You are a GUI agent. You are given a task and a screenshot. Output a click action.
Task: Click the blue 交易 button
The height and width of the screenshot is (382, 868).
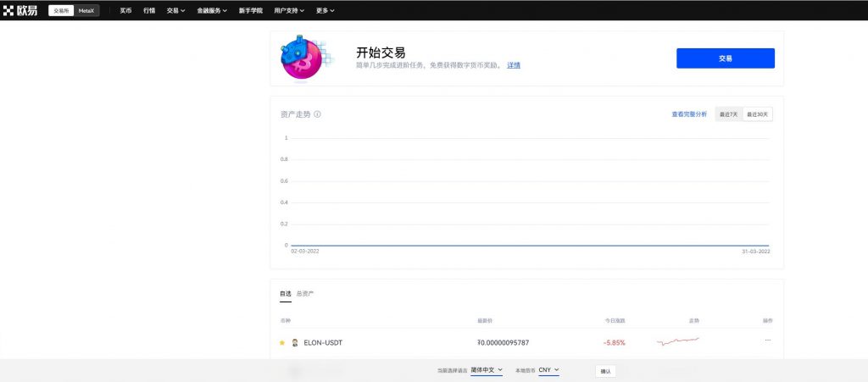(726, 58)
